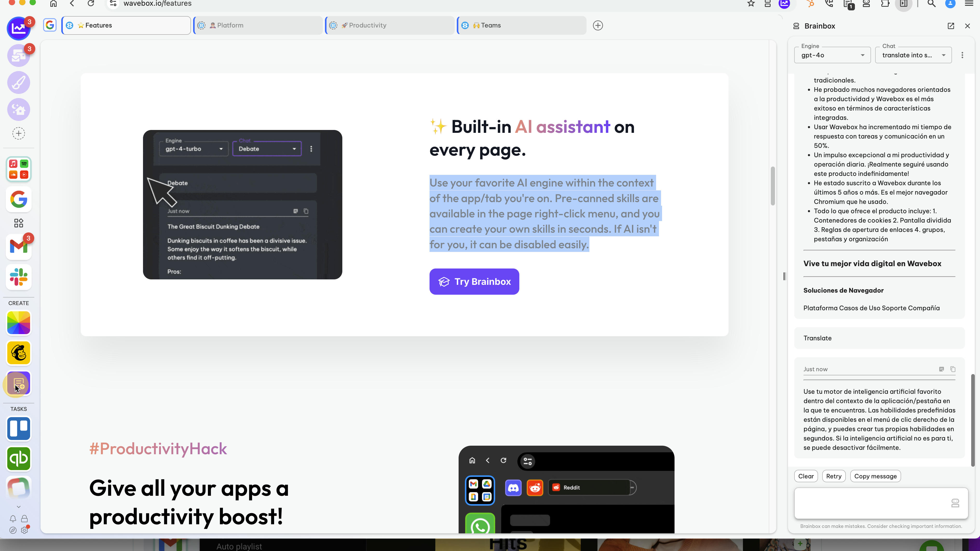This screenshot has width=980, height=551.
Task: Open the Slack app in sidebar
Action: (x=19, y=277)
